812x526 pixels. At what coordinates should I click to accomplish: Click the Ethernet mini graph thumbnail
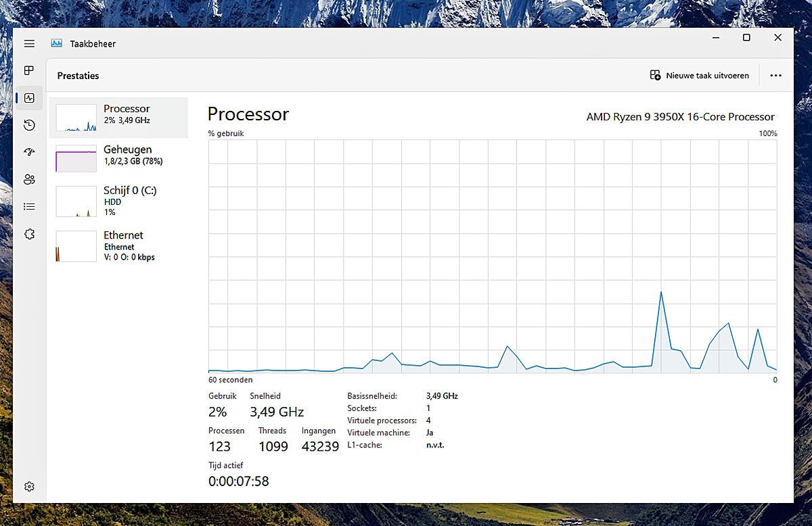pyautogui.click(x=76, y=246)
